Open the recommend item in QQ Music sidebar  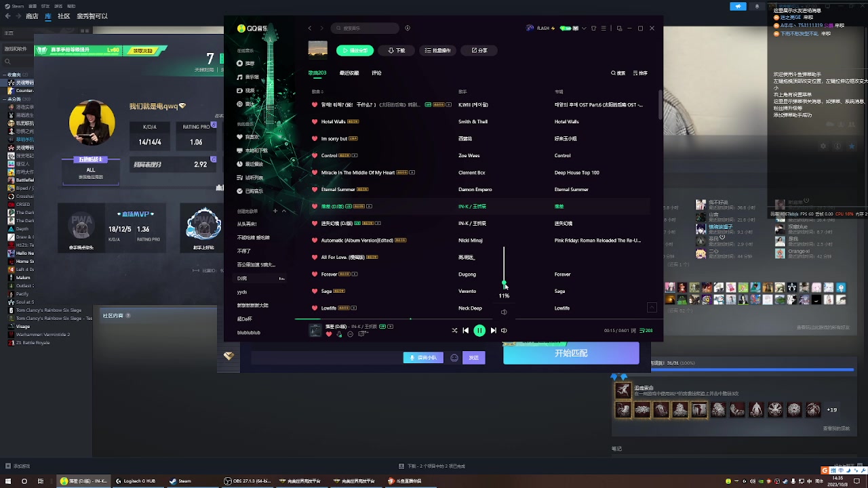(245, 64)
